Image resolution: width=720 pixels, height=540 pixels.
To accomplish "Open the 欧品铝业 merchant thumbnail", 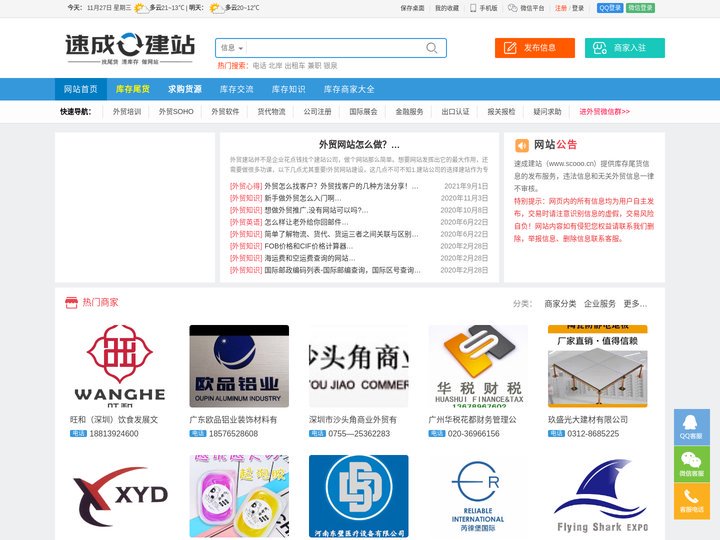I will (x=239, y=366).
